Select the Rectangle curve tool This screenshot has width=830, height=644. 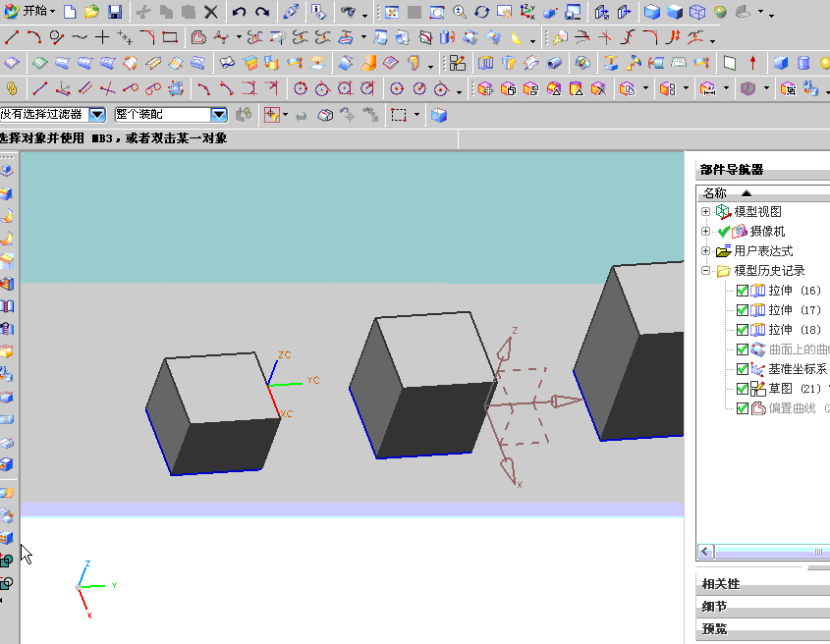[x=170, y=37]
